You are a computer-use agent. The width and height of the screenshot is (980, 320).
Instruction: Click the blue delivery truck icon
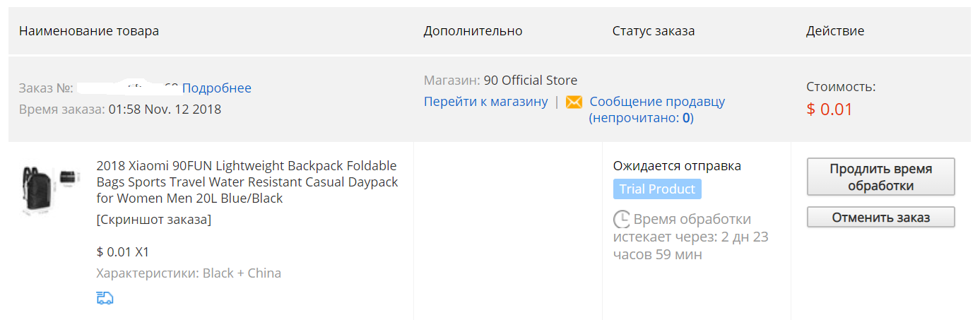(105, 297)
